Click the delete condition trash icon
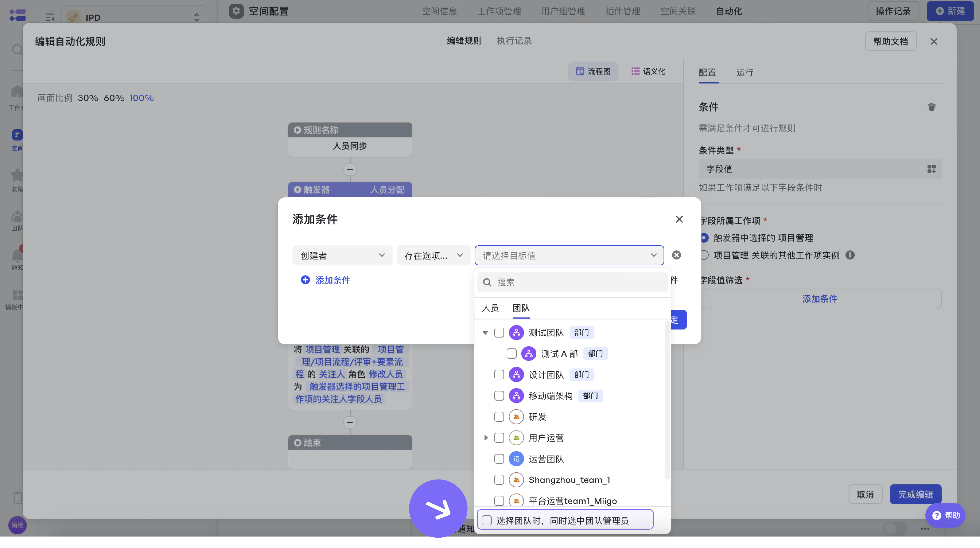980x548 pixels. 931,107
